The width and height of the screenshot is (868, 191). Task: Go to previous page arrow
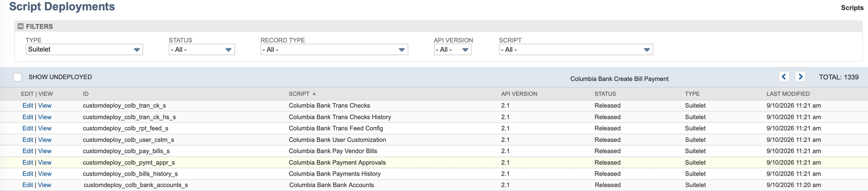pos(784,77)
